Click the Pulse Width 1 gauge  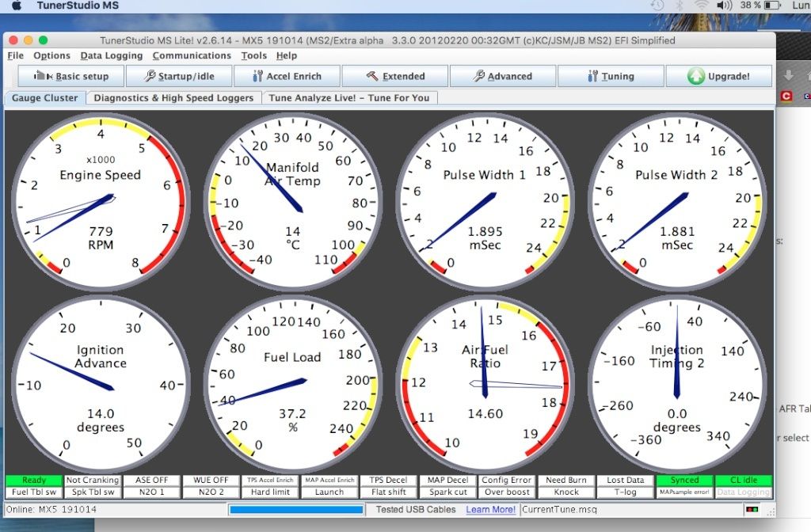coord(485,202)
